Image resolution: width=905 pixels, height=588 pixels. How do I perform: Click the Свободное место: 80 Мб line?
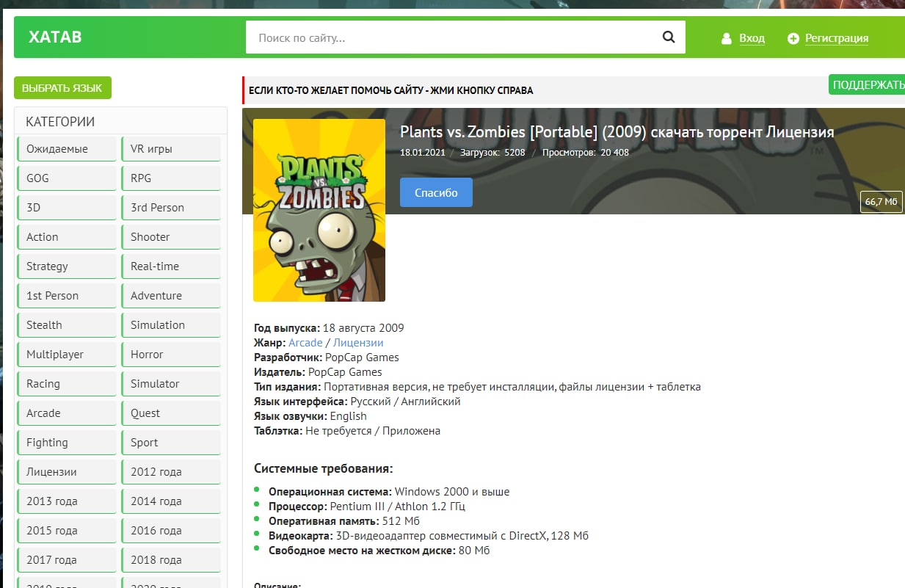click(x=379, y=551)
